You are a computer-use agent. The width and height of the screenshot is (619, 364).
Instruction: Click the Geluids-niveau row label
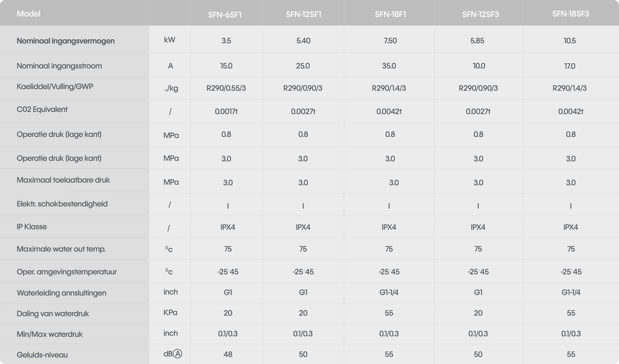(x=42, y=355)
